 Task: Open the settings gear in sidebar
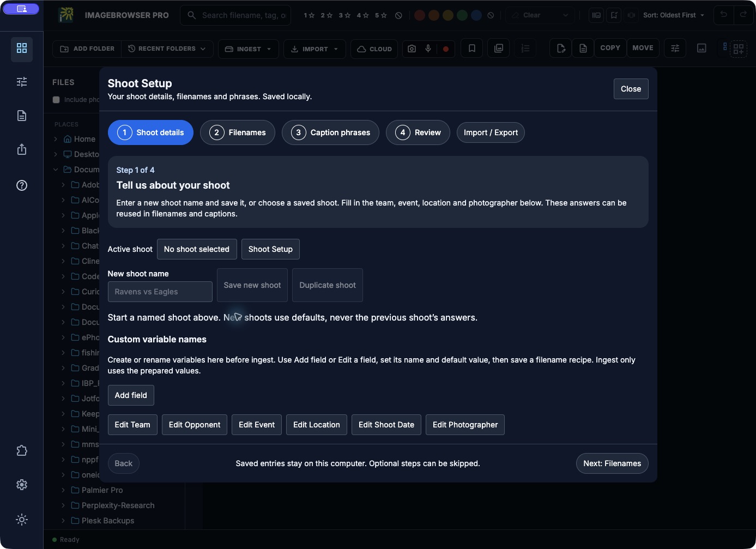coord(22,485)
